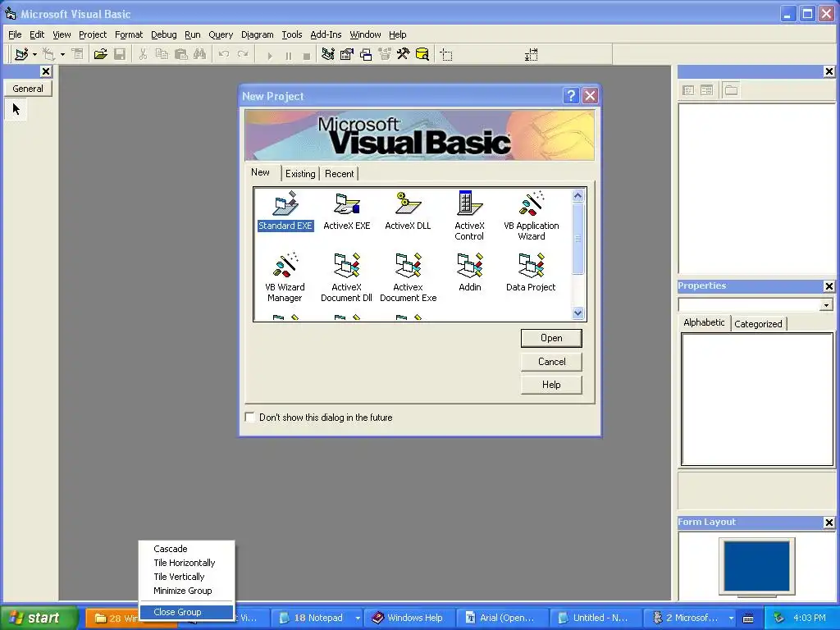Select the Alphabetic properties tab
This screenshot has width=840, height=630.
coord(704,322)
